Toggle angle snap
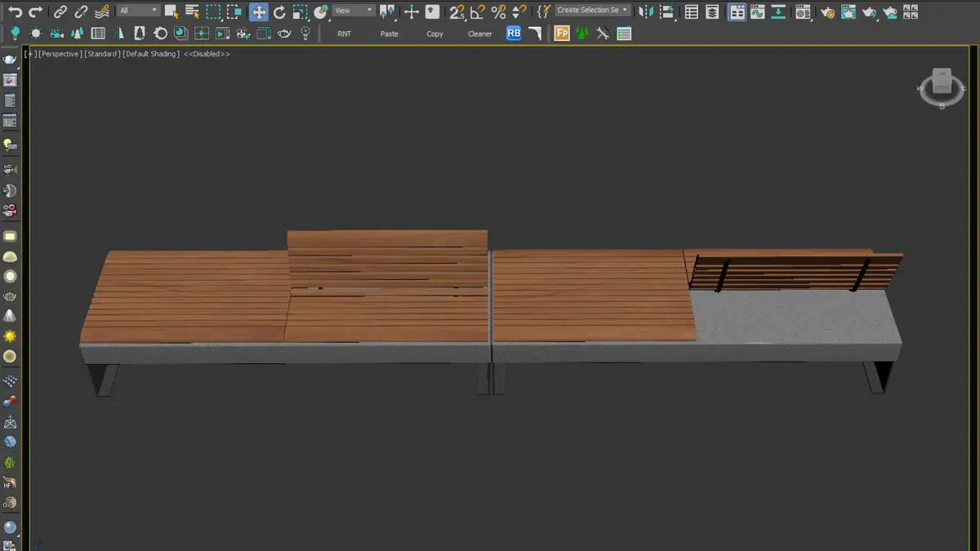This screenshot has height=551, width=980. pos(478,11)
